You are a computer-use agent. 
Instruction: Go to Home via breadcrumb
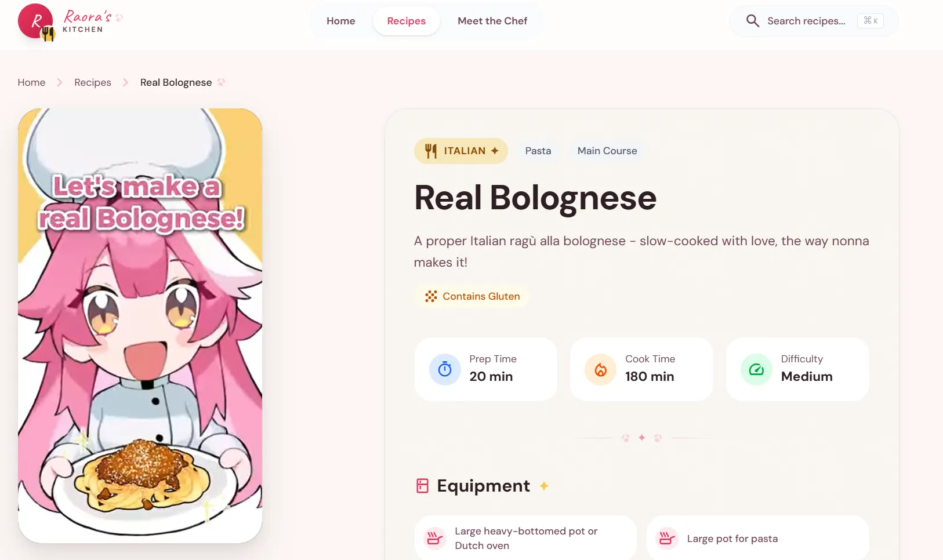(31, 82)
